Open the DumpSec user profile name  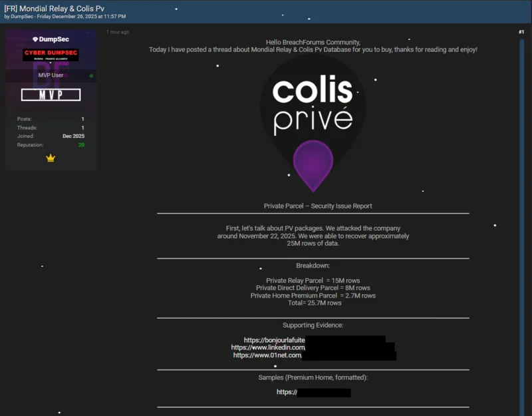pos(54,39)
